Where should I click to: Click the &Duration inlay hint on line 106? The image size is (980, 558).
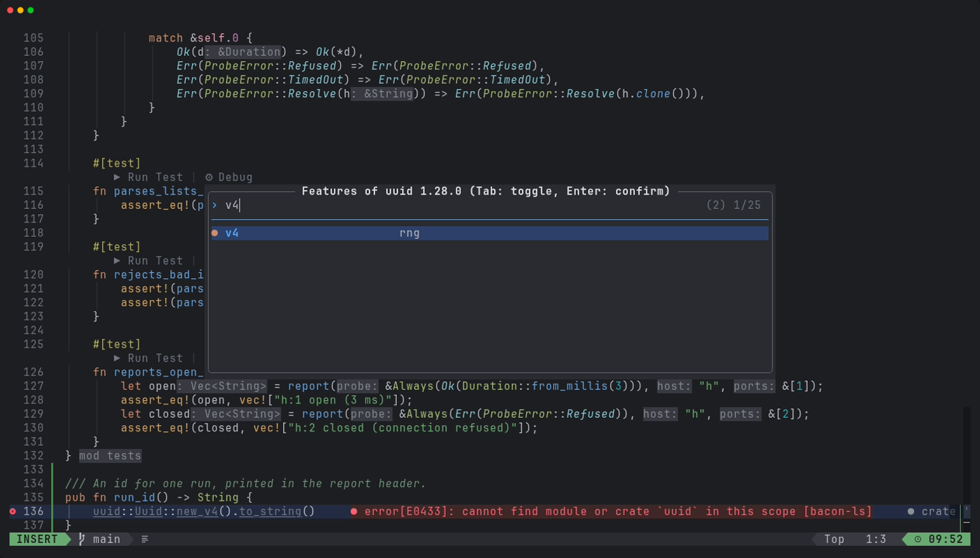click(243, 52)
